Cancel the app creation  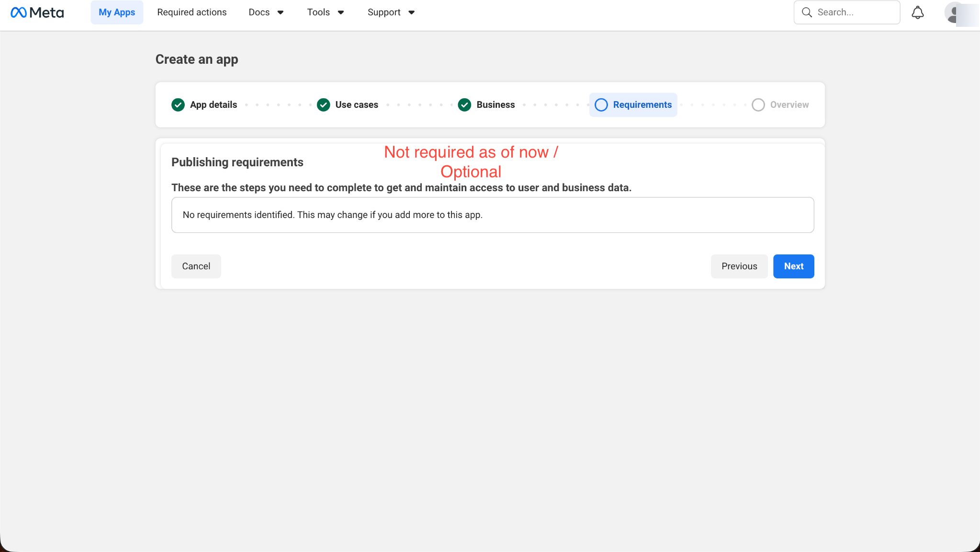pos(196,266)
